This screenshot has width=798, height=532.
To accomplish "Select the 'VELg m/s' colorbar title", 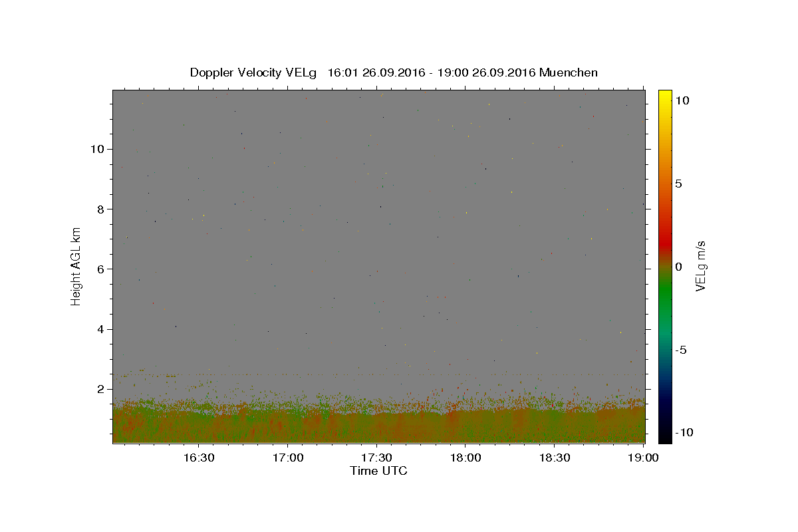I will point(700,267).
